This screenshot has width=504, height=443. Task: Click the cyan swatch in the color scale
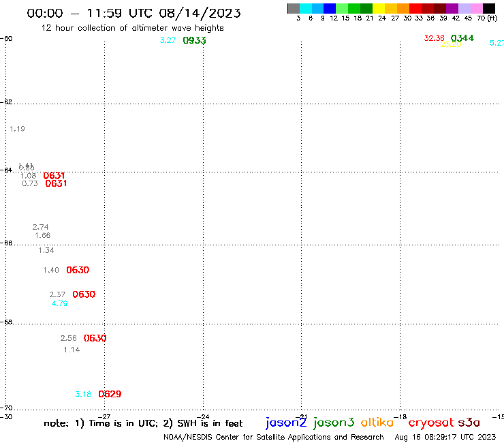pos(306,8)
